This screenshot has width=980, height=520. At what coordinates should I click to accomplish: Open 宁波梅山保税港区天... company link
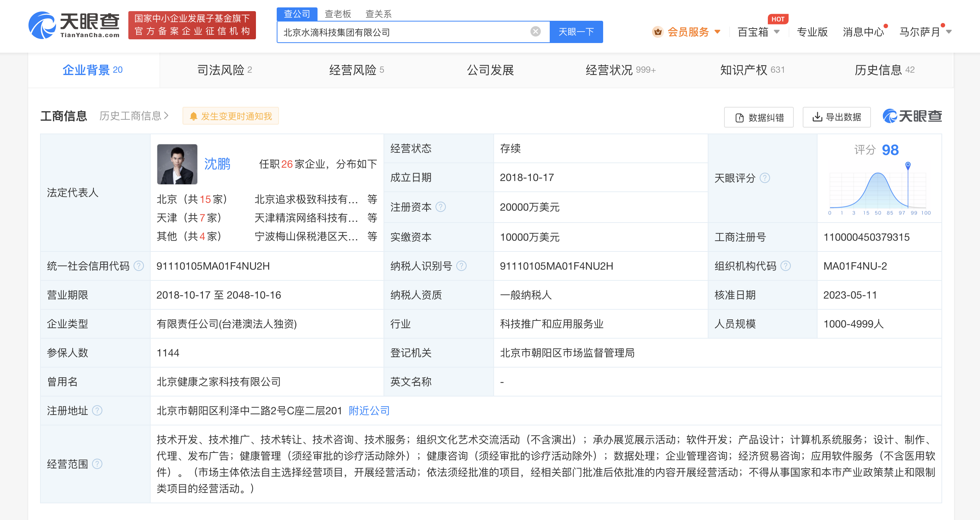pos(306,236)
